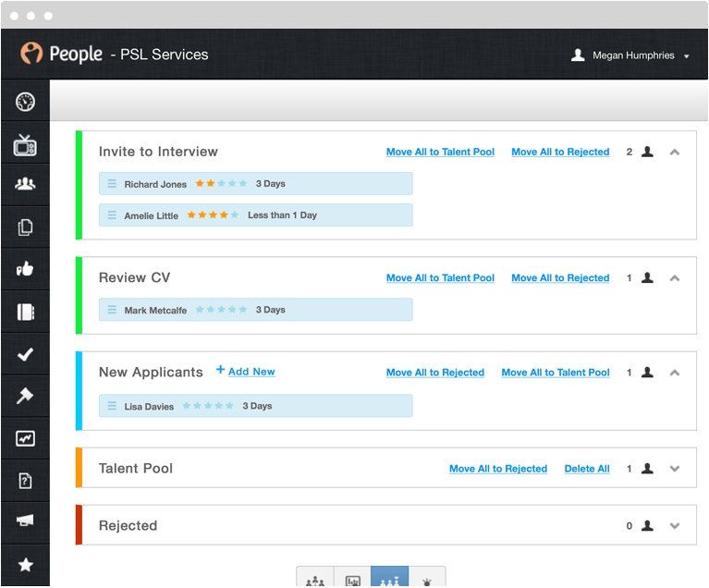Open the people group sidebar icon
Screen dimensions: 709x588
coord(25,184)
